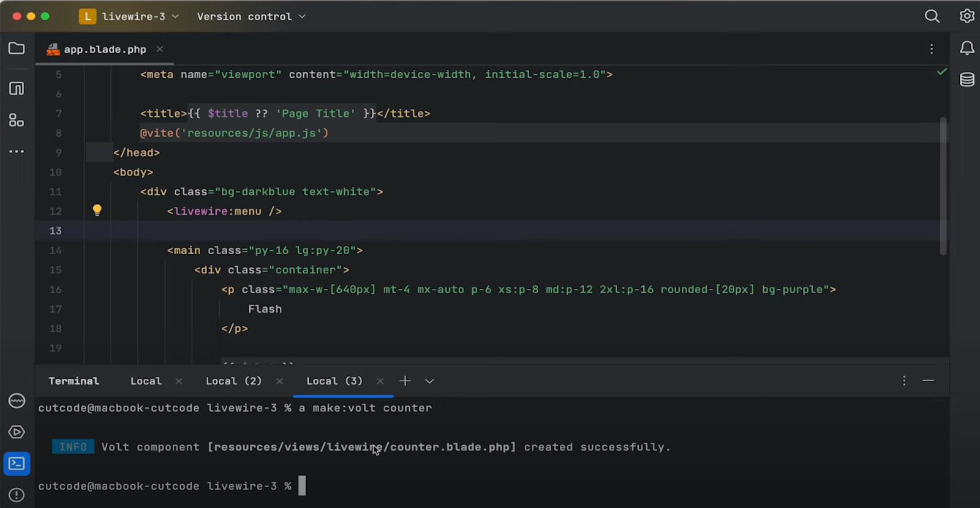
Task: Add a new terminal tab
Action: click(x=405, y=381)
